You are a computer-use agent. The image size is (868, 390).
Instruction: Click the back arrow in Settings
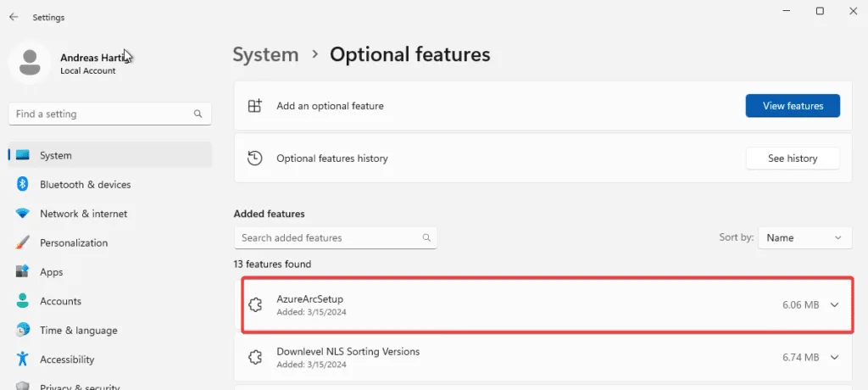[x=14, y=17]
